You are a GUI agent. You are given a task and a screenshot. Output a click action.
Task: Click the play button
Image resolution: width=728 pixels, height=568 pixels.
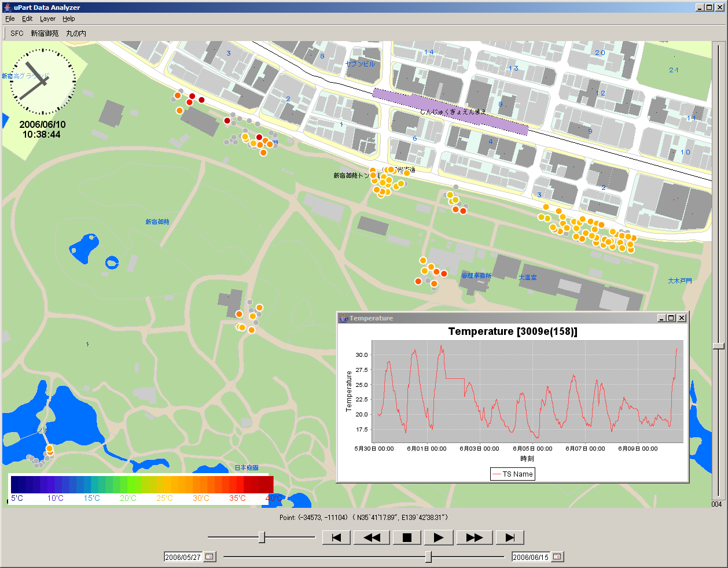pos(439,537)
